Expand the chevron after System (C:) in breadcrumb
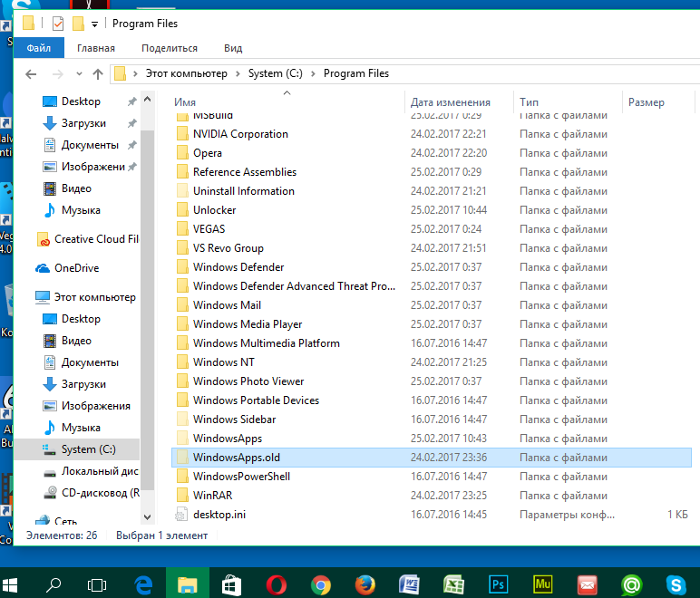Viewport: 700px width, 598px height. pos(313,74)
